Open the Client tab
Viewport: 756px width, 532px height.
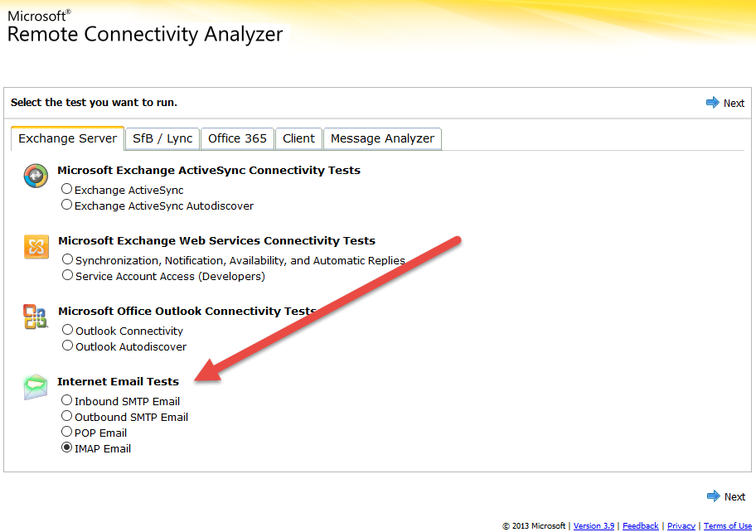click(x=298, y=138)
